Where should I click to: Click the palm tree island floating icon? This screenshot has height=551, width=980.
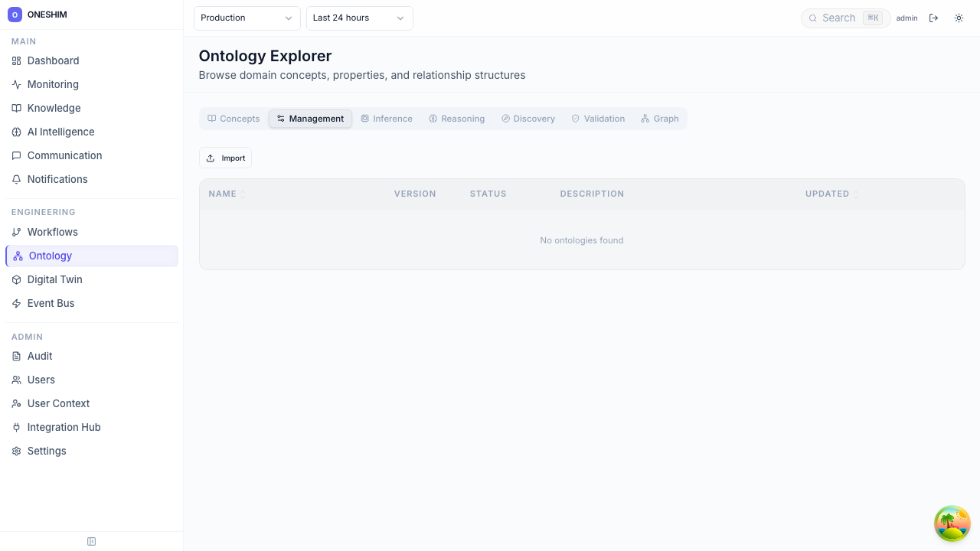(x=952, y=523)
